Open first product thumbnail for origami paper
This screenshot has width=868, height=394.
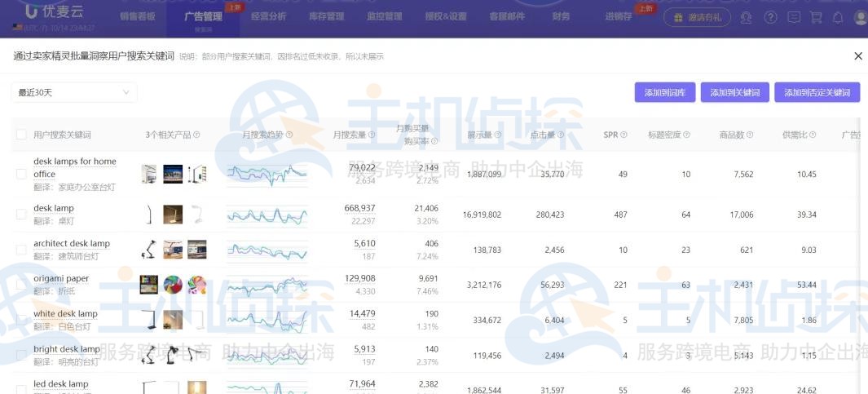point(149,285)
